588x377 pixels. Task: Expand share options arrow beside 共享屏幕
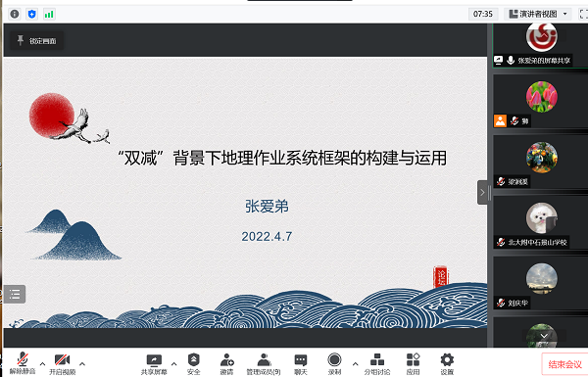(x=173, y=364)
